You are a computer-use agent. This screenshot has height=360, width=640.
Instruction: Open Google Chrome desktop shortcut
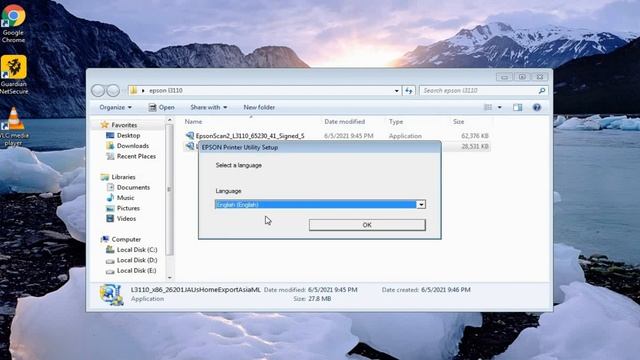coord(13,24)
